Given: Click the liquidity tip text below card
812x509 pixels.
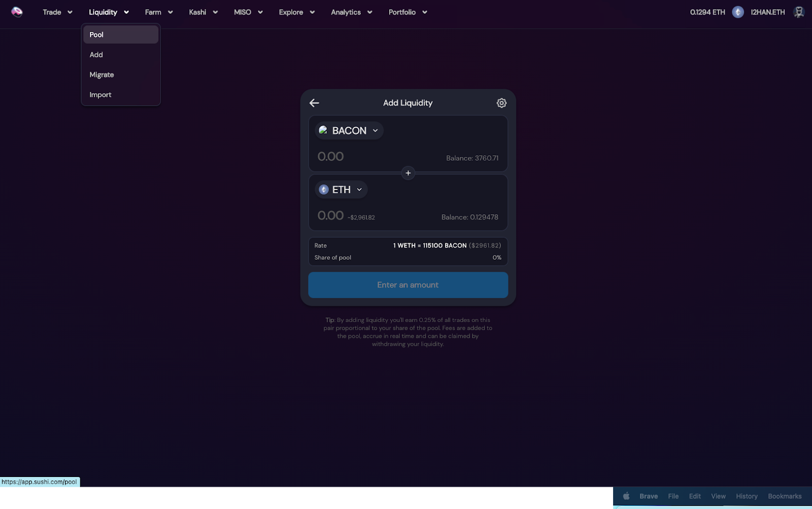Looking at the screenshot, I should [408, 332].
